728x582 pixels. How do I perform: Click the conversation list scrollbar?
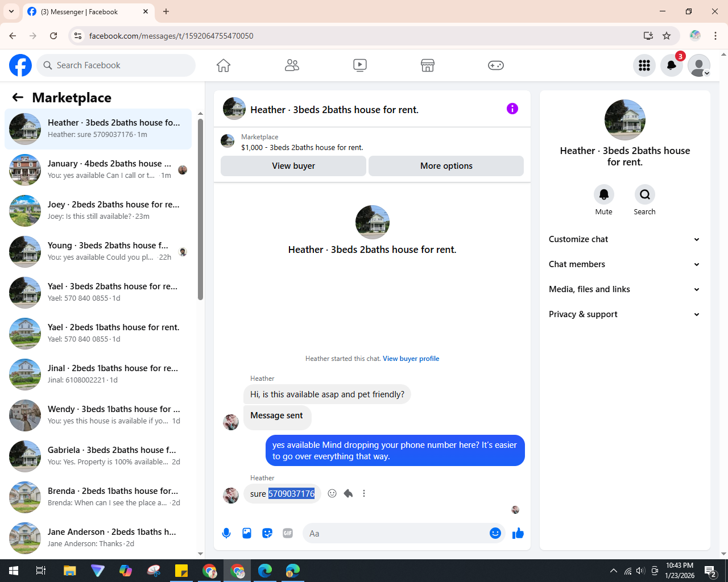200,209
